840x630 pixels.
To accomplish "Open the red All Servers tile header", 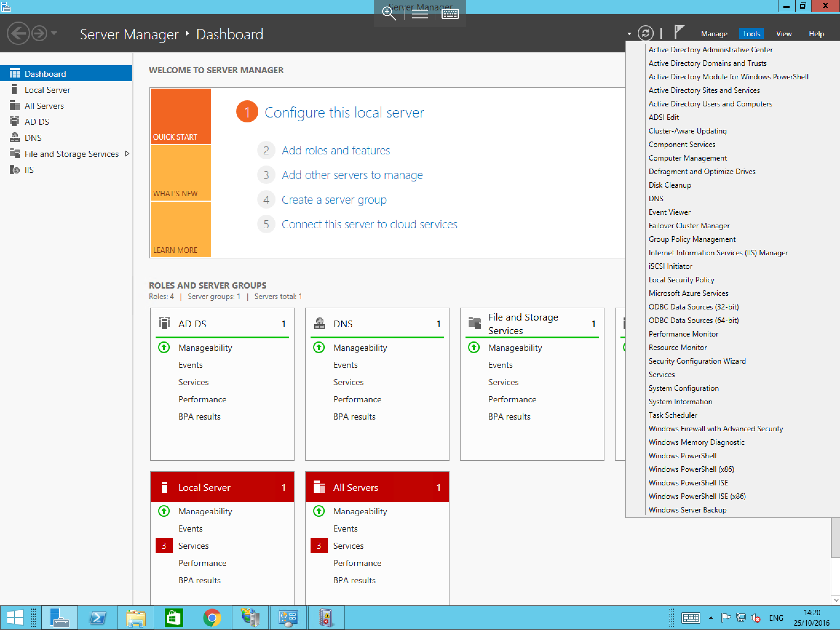I will [377, 487].
